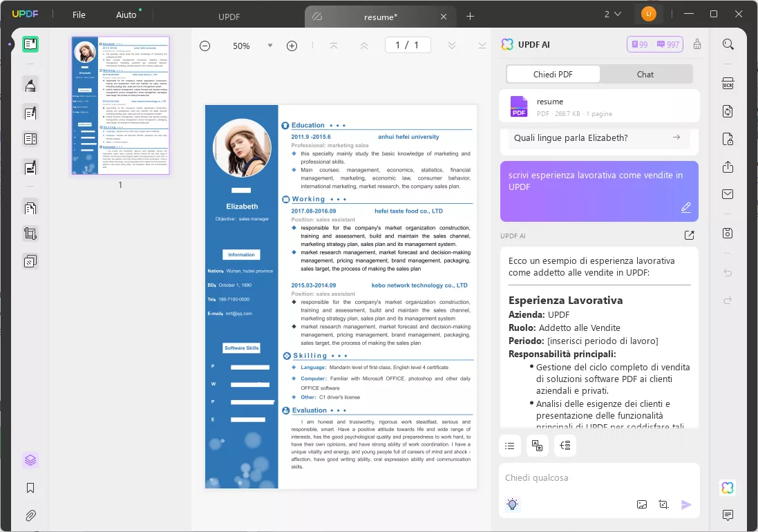Switch to the Chat tab

pyautogui.click(x=645, y=75)
